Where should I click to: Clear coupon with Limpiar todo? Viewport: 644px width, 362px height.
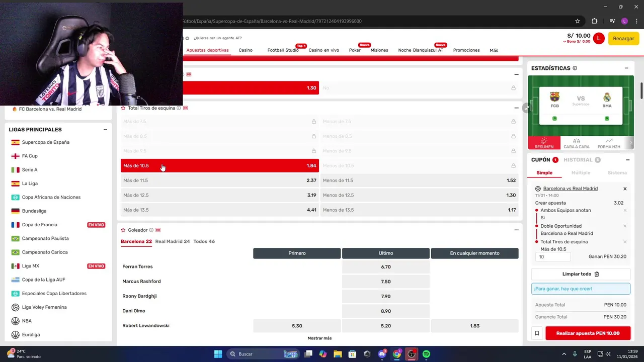tap(581, 274)
